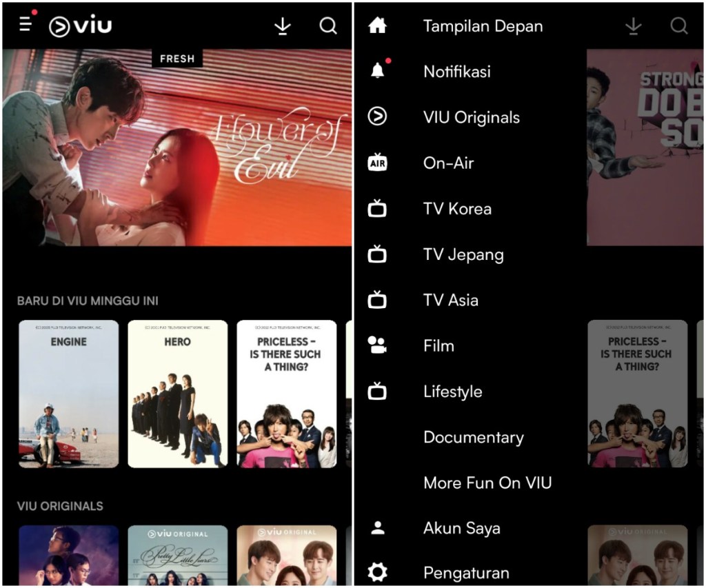The image size is (706, 588).
Task: Click the VIU Originals play-circle icon
Action: (377, 116)
